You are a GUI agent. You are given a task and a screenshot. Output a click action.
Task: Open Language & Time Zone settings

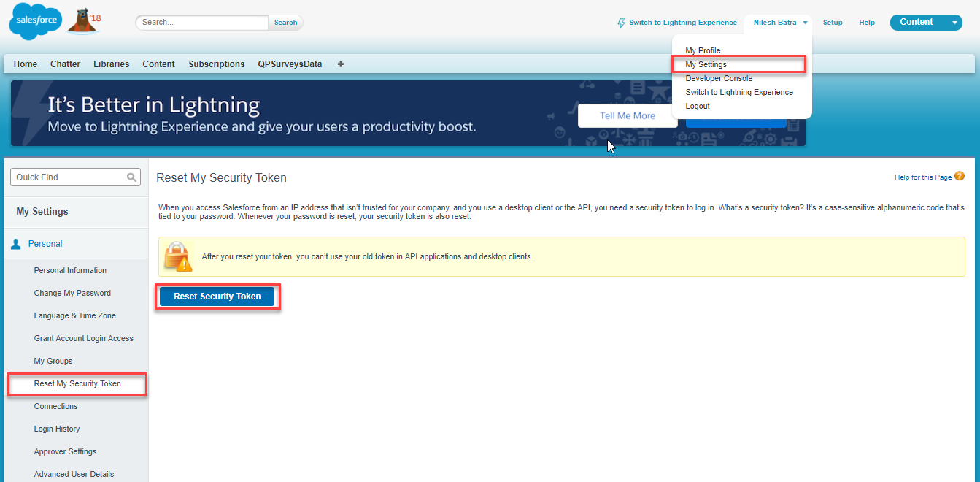pyautogui.click(x=74, y=315)
